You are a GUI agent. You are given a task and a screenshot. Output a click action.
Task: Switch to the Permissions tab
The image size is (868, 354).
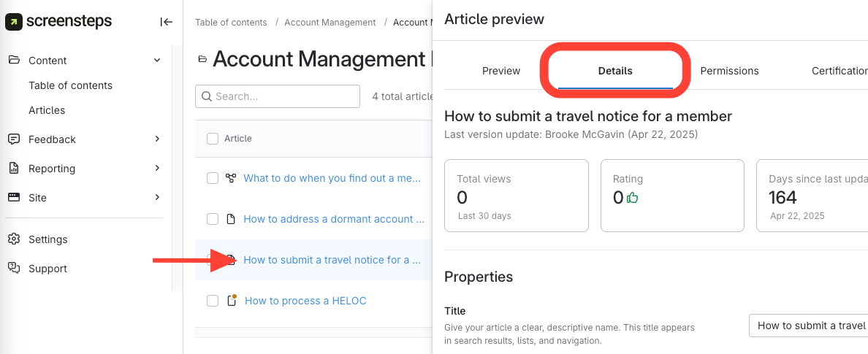729,71
